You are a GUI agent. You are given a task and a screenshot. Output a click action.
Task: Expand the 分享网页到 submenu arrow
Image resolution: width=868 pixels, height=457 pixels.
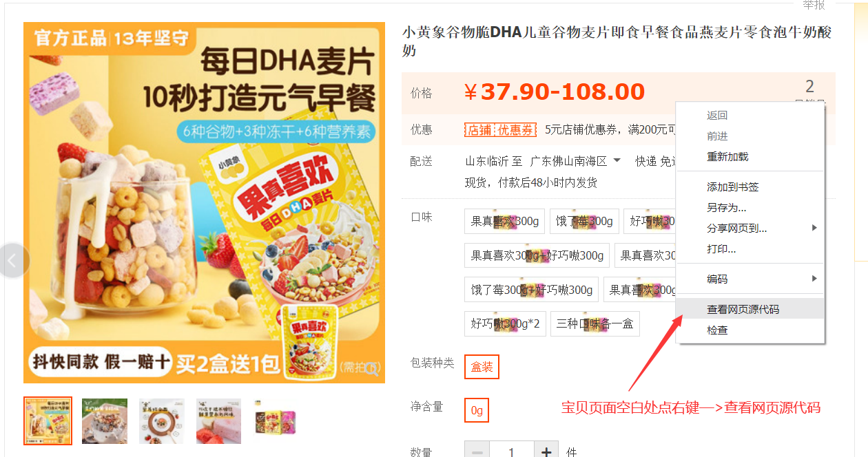(x=814, y=228)
